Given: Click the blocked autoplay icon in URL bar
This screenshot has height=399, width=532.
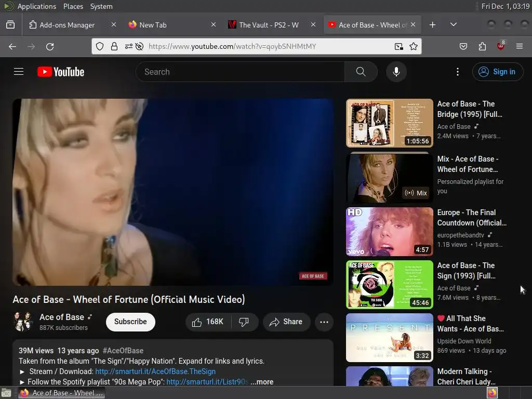Looking at the screenshot, I should click(x=139, y=46).
